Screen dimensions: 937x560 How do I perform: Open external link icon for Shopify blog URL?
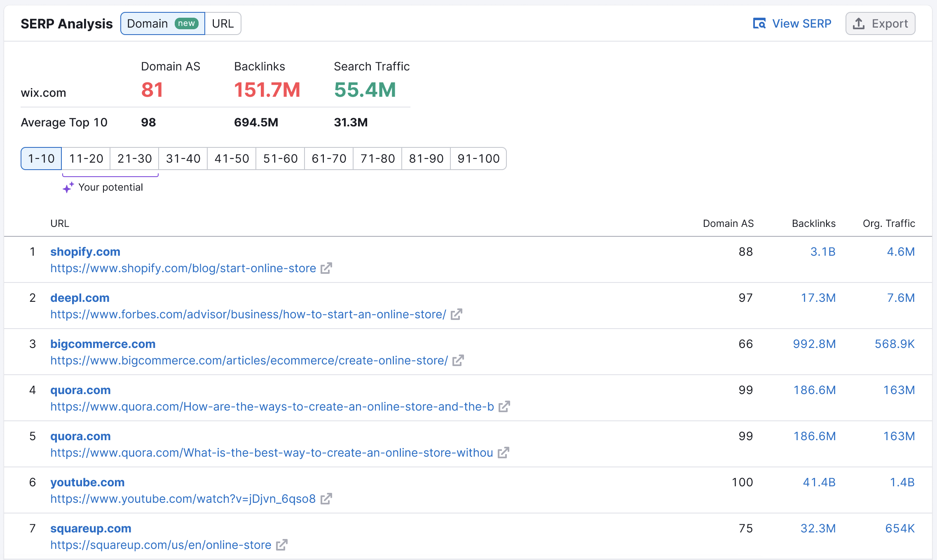(326, 268)
